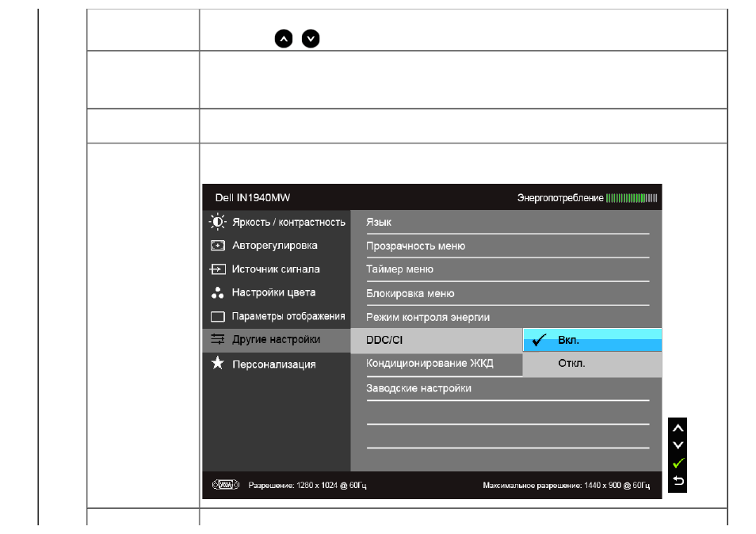
Task: Click the Источник сигнала input source icon
Action: 217,269
